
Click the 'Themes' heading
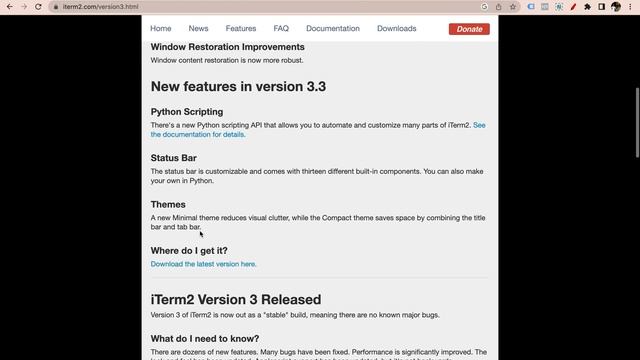click(x=168, y=204)
